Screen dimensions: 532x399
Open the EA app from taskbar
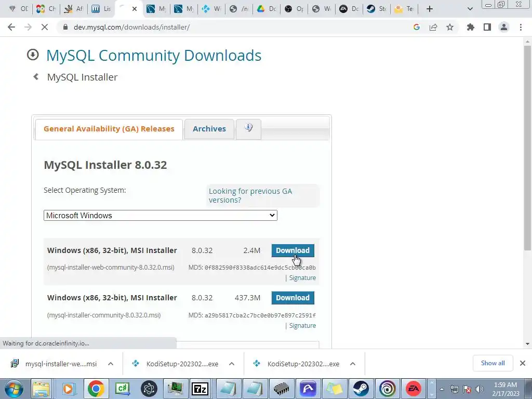click(x=414, y=389)
